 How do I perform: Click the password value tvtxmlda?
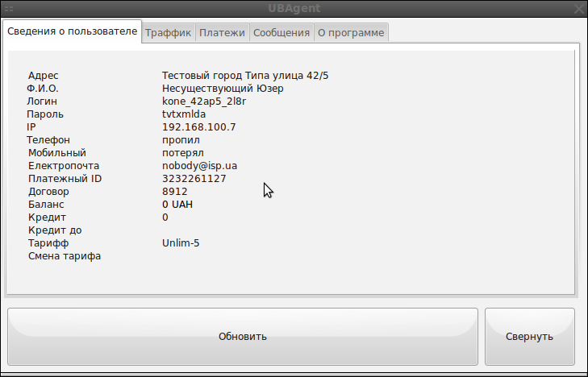(x=184, y=114)
